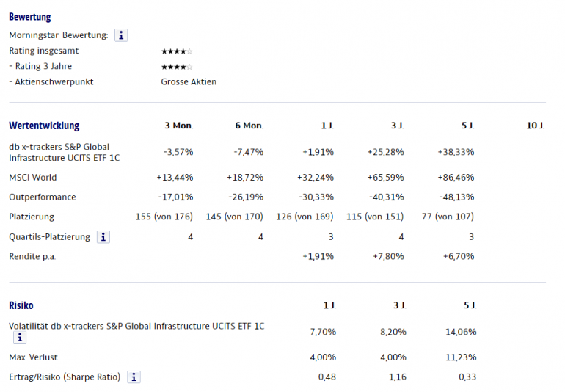This screenshot has height=392, width=565.
Task: Click the Rating 3 Jahre stars
Action: coord(177,67)
